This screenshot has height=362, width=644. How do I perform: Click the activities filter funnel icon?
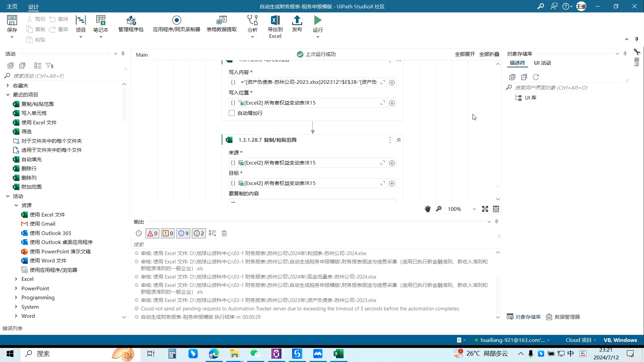(x=49, y=66)
